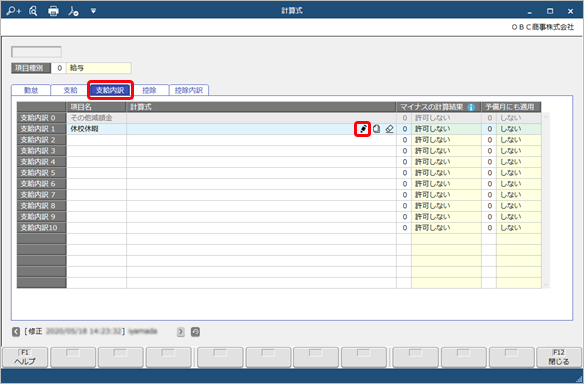The image size is (584, 384).
Task: Click the F1 ヘルプ button
Action: tap(25, 357)
